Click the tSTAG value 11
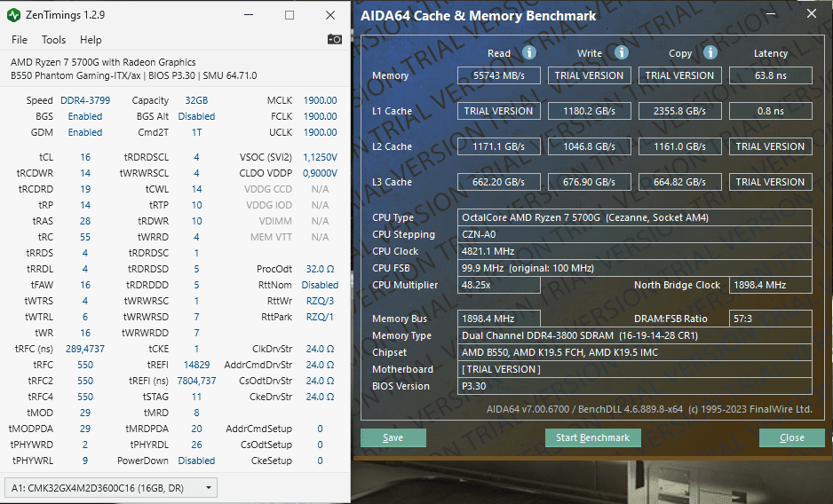833x504 pixels. [196, 397]
